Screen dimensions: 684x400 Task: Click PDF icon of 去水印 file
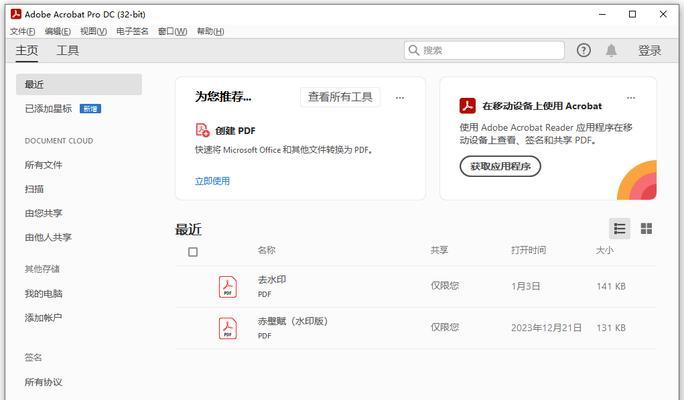coord(228,287)
